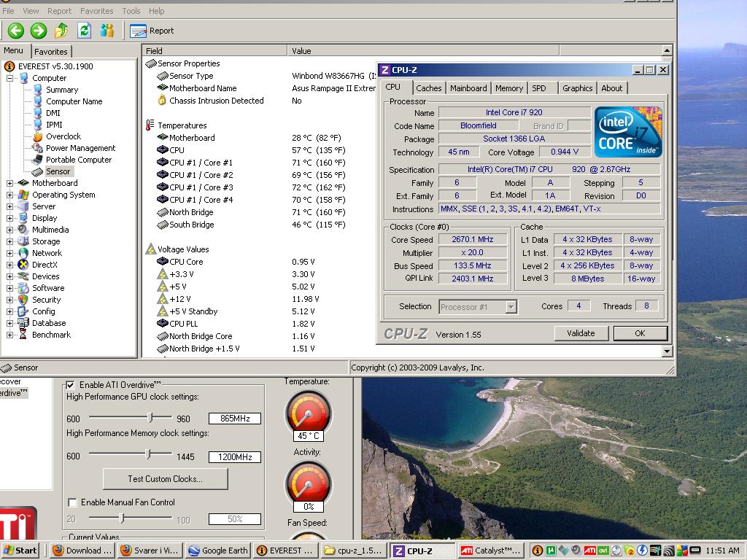Click the Windows Start button
The height and width of the screenshot is (560, 747).
[x=21, y=551]
